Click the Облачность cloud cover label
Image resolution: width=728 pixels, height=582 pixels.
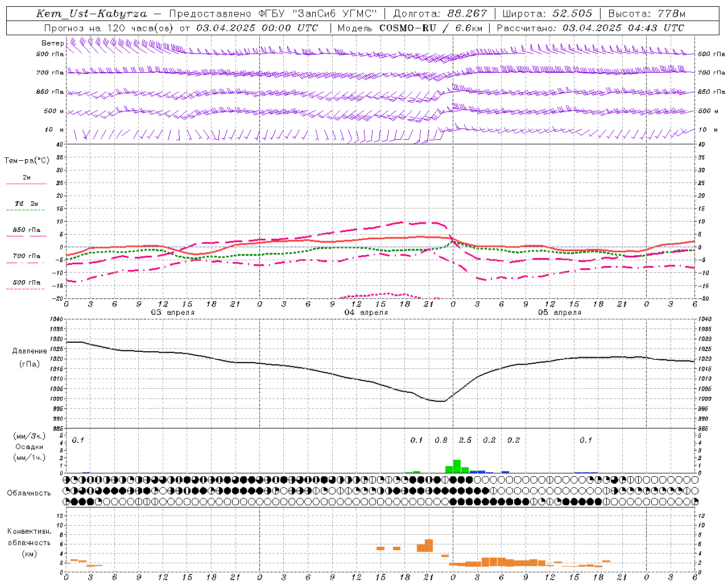pos(29,493)
